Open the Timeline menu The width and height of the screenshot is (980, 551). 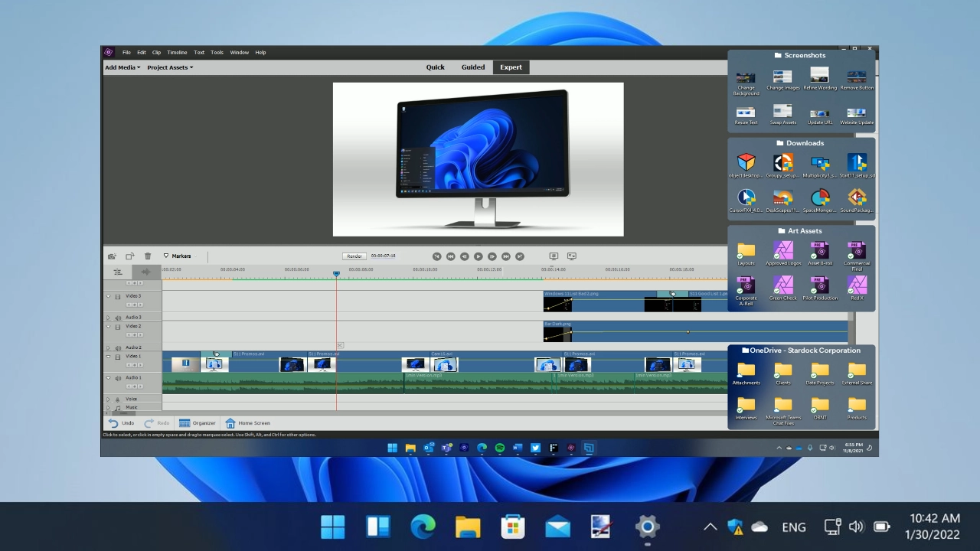pos(177,53)
